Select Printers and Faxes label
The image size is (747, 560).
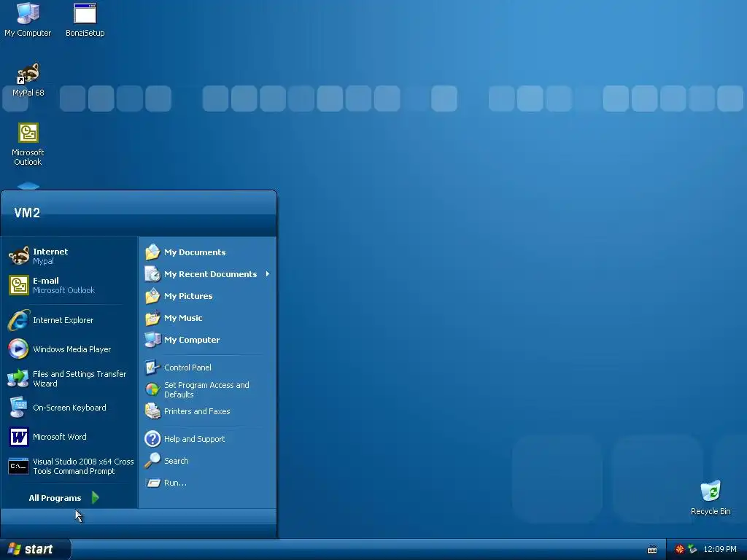click(197, 411)
